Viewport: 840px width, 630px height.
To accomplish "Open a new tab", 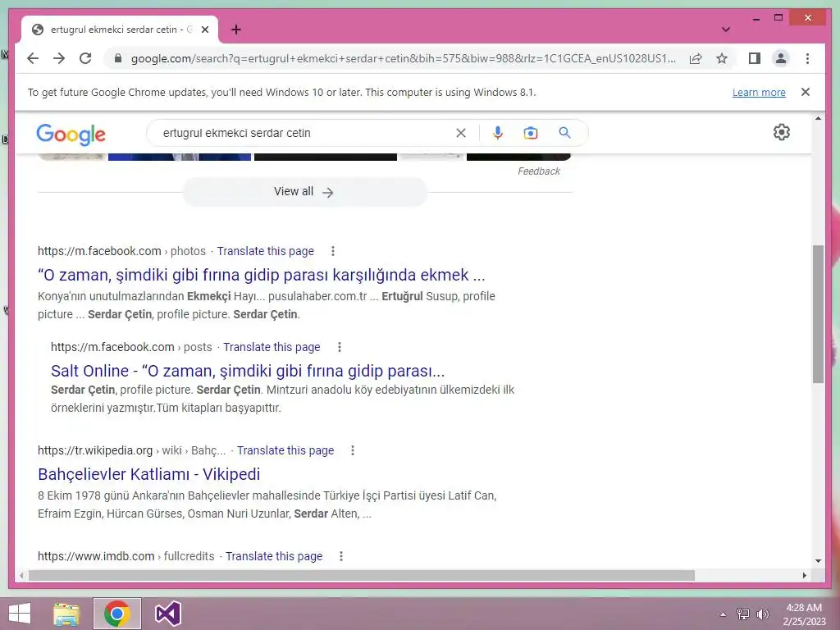I will click(235, 30).
